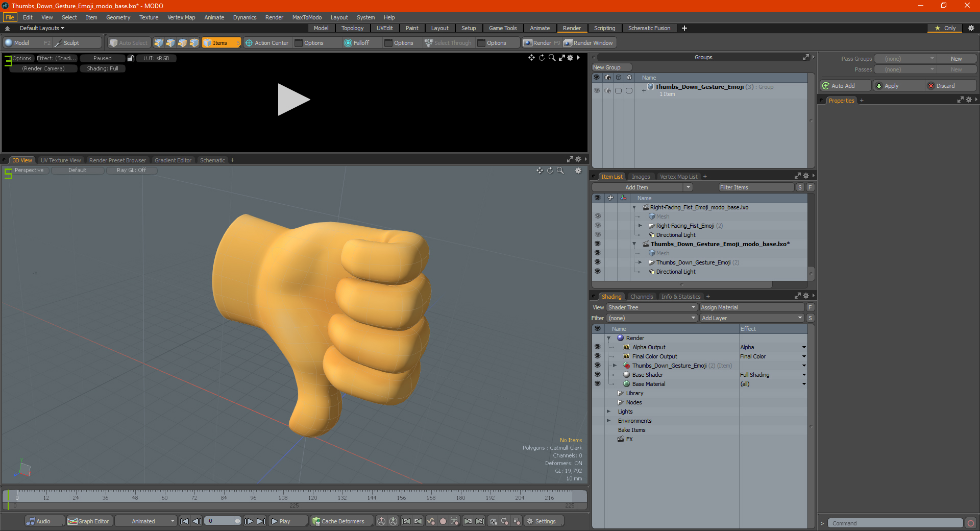Step to next frame
The height and width of the screenshot is (531, 980).
click(x=249, y=521)
